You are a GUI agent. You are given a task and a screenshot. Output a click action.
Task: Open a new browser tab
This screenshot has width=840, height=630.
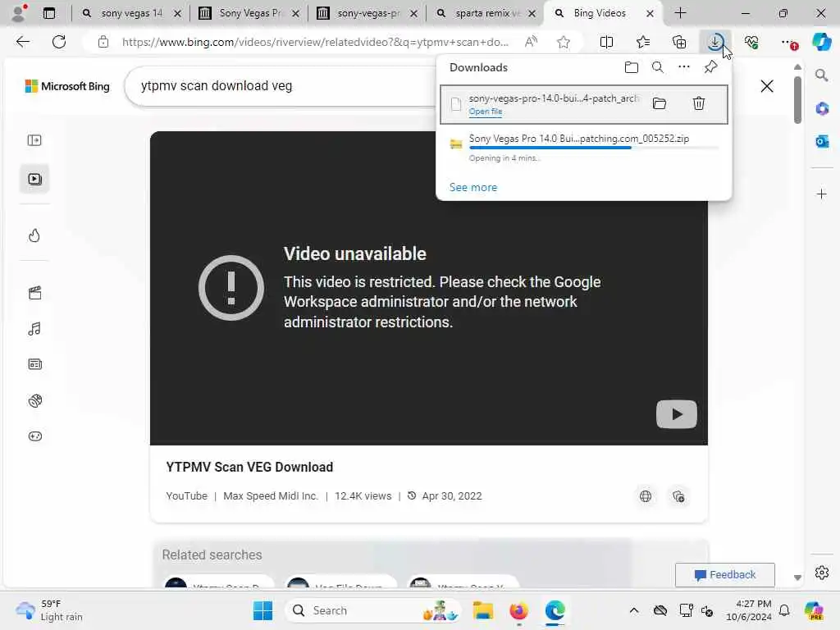pos(680,13)
